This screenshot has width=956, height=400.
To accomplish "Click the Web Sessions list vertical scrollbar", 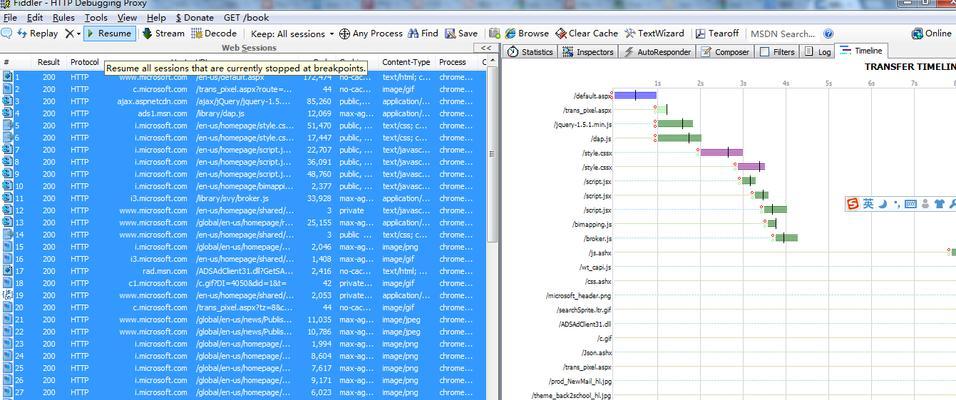I will 492,152.
